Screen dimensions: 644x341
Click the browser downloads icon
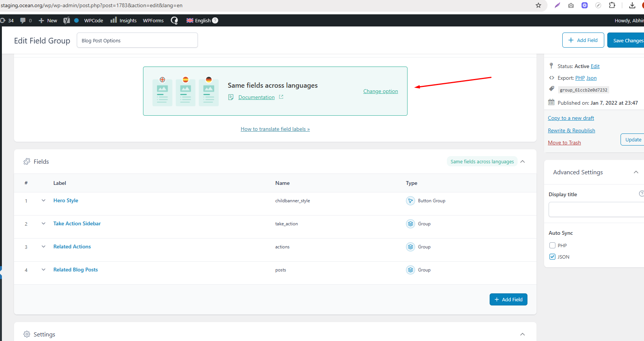(632, 5)
